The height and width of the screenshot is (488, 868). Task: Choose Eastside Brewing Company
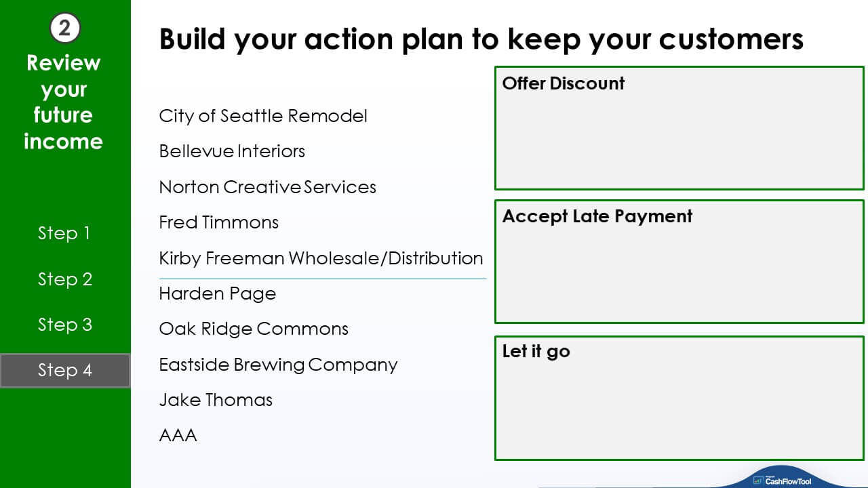[x=278, y=365]
